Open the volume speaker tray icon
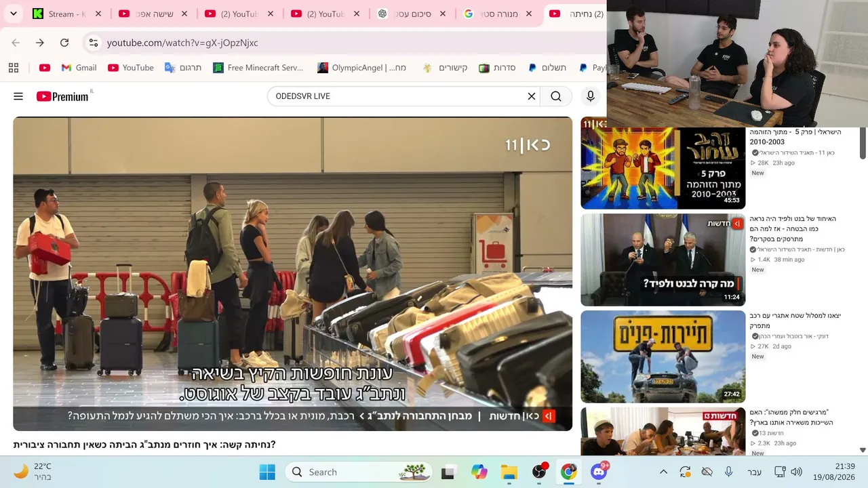This screenshot has width=868, height=488. [796, 472]
